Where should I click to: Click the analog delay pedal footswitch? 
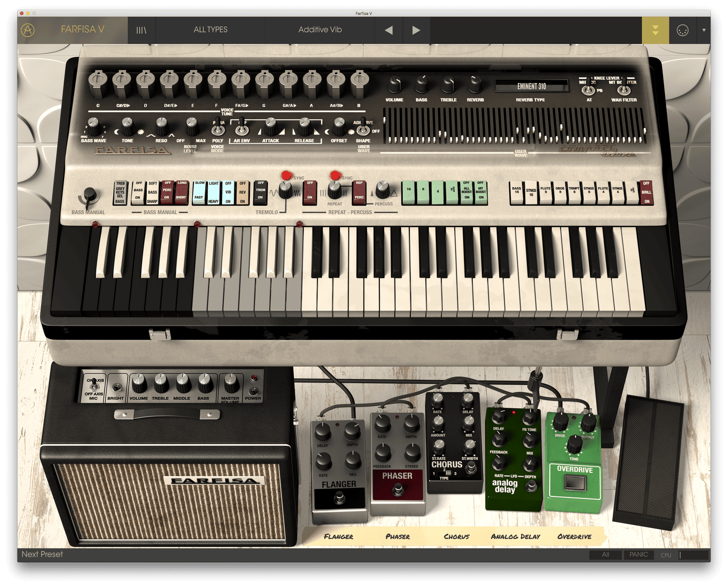tap(531, 486)
